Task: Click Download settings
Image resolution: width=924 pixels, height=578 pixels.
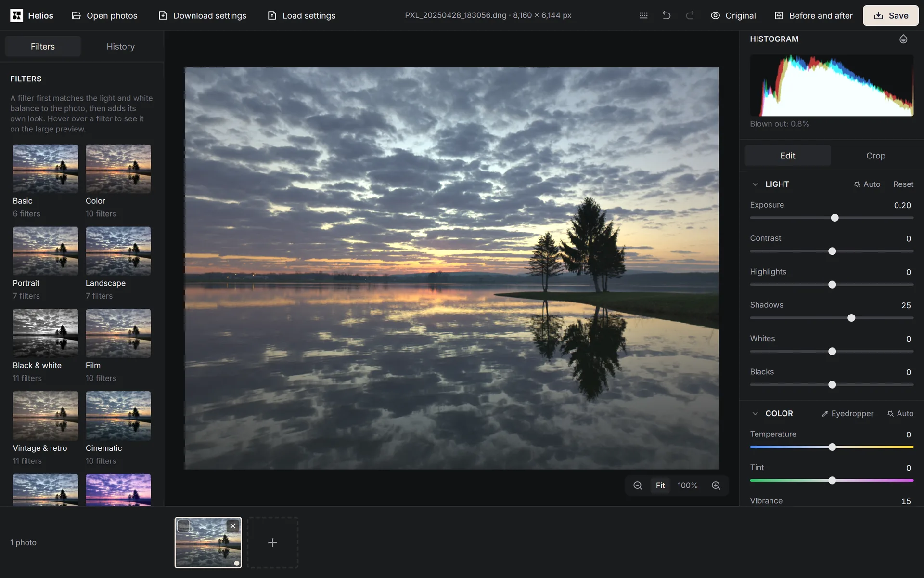Action: [202, 15]
